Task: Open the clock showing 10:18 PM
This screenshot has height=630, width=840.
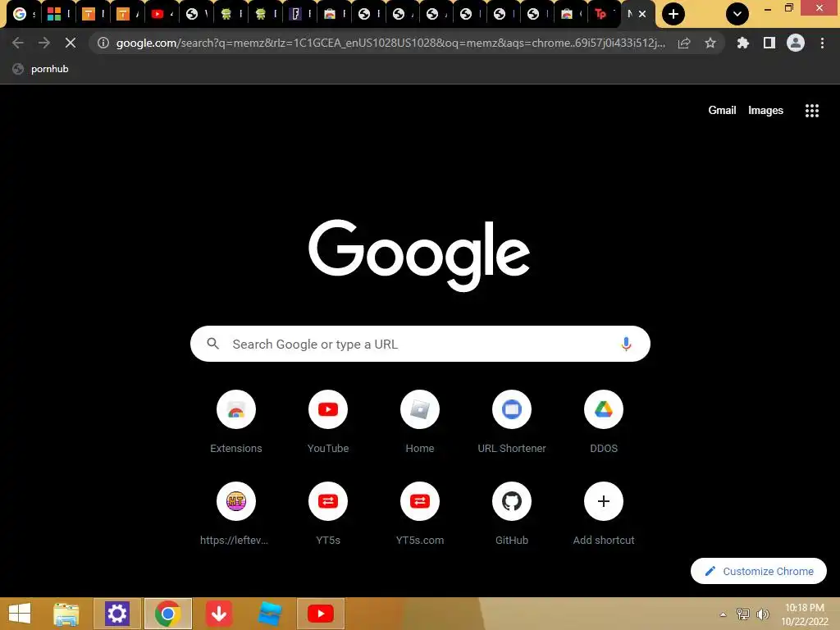Action: [x=805, y=614]
